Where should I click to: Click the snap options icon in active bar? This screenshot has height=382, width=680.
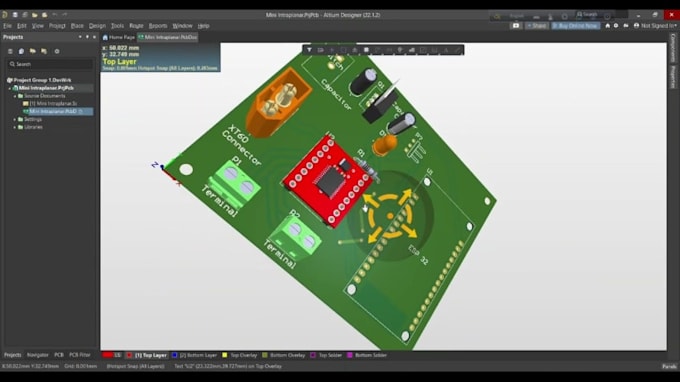pos(320,50)
